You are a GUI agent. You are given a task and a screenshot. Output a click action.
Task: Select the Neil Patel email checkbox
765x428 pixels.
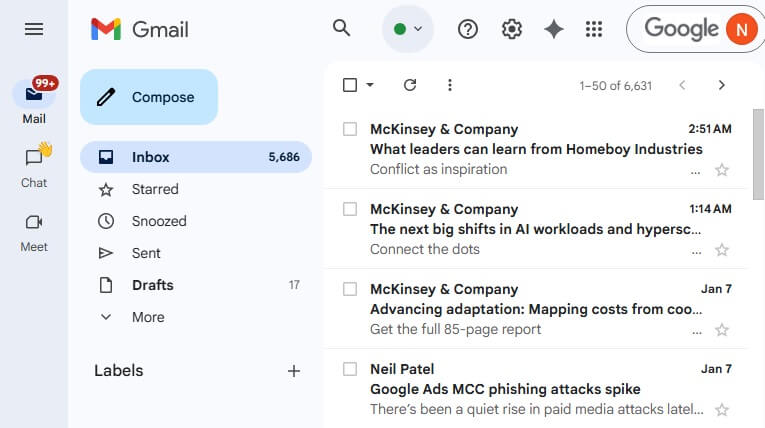(x=350, y=369)
